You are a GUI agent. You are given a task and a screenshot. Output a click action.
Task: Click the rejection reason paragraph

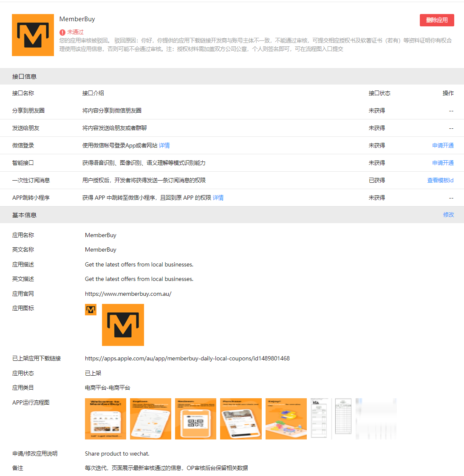[x=255, y=45]
